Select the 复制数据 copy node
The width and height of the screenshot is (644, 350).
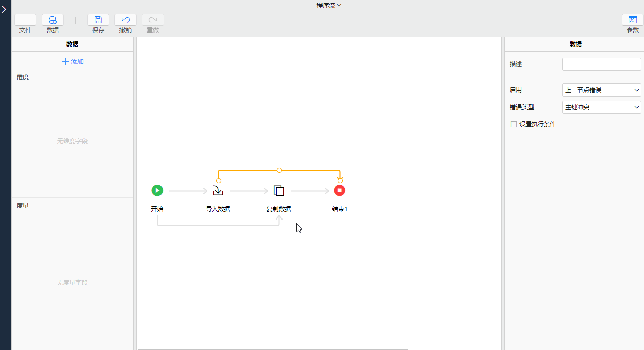point(279,191)
